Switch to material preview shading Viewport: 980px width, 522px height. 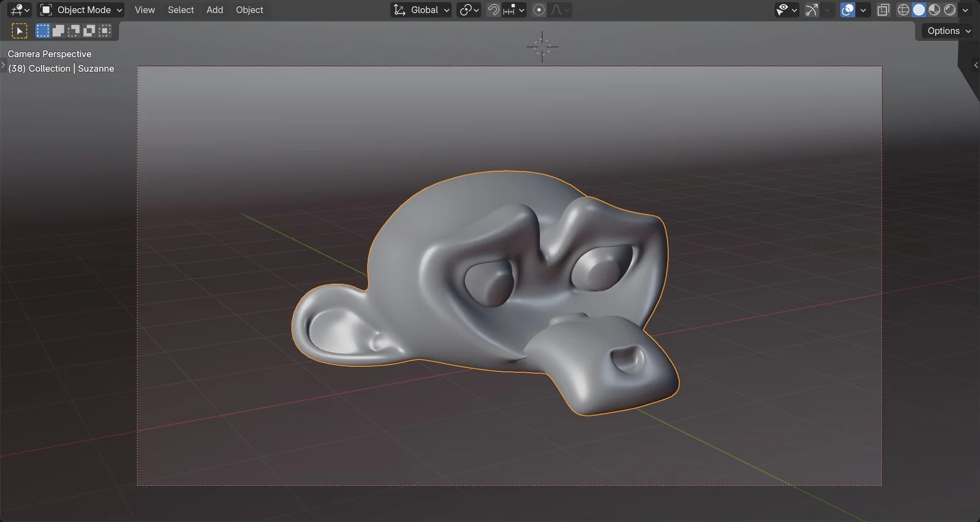click(934, 10)
